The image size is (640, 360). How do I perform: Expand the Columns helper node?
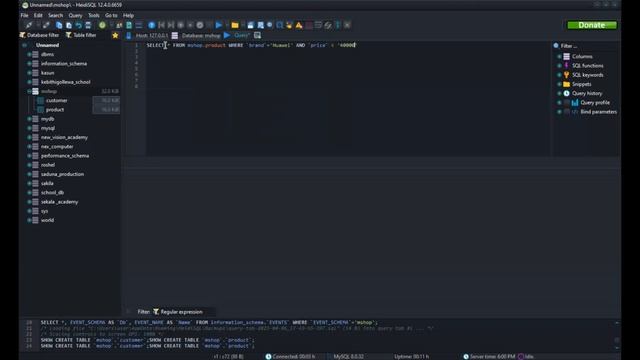click(x=559, y=57)
